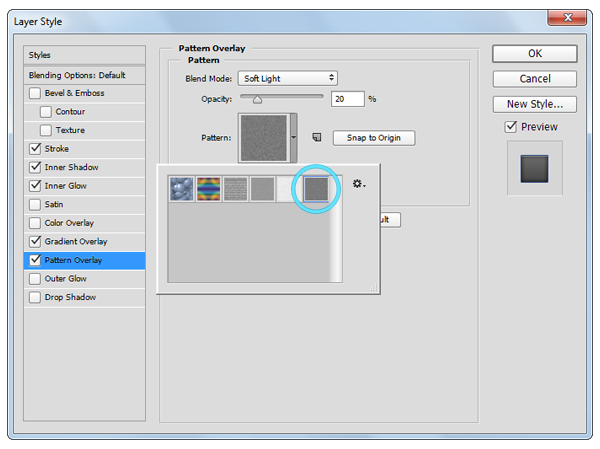Click the Opacity value field showing 20
Image resolution: width=600 pixels, height=449 pixels.
click(348, 99)
